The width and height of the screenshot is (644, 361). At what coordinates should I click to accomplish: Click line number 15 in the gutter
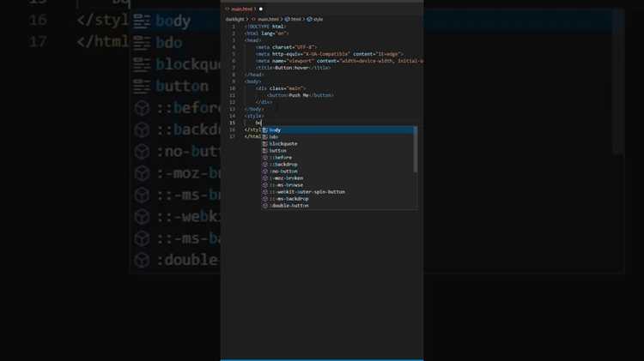(x=233, y=123)
